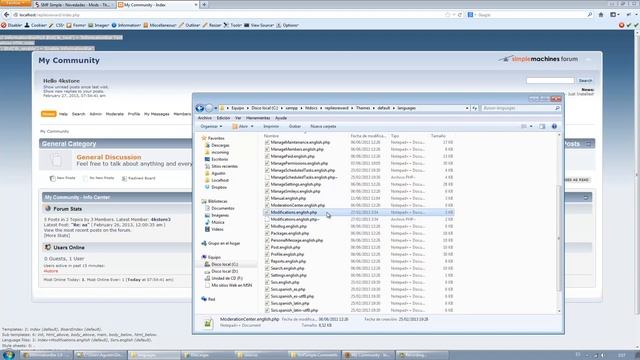Click the Explorer search magnifier icon
640x360 pixels.
(557, 108)
